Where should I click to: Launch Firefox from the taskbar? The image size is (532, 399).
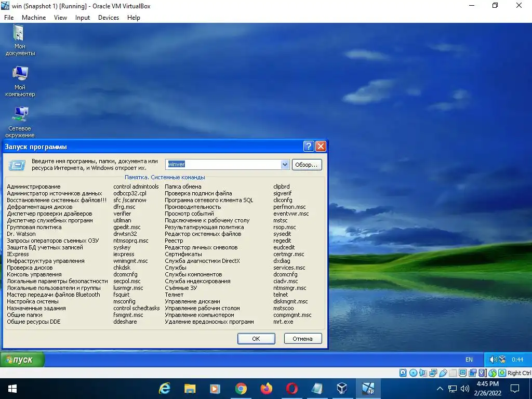coord(267,389)
